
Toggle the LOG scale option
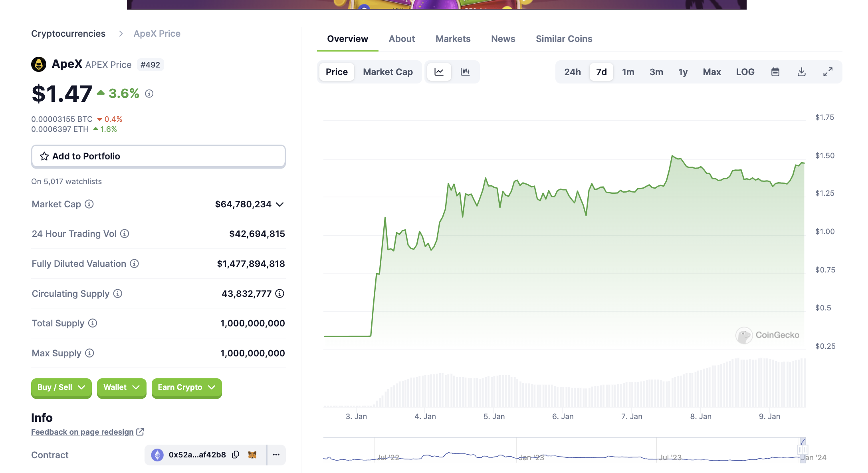coord(745,72)
